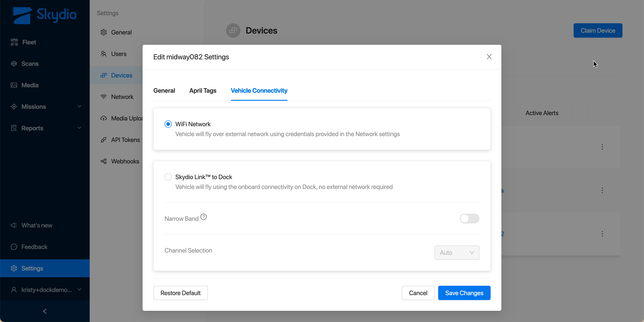Click the General settings gear icon
The width and height of the screenshot is (644, 322).
click(104, 32)
